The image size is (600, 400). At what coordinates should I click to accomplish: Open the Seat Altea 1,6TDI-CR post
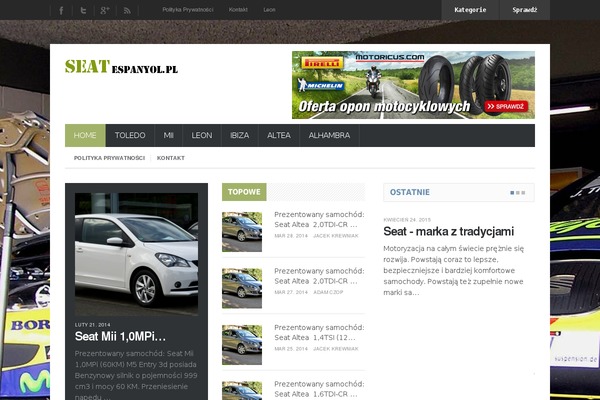[319, 389]
